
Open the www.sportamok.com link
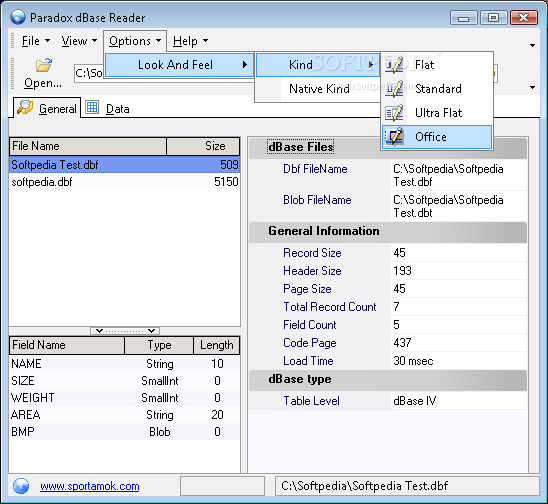(x=89, y=486)
